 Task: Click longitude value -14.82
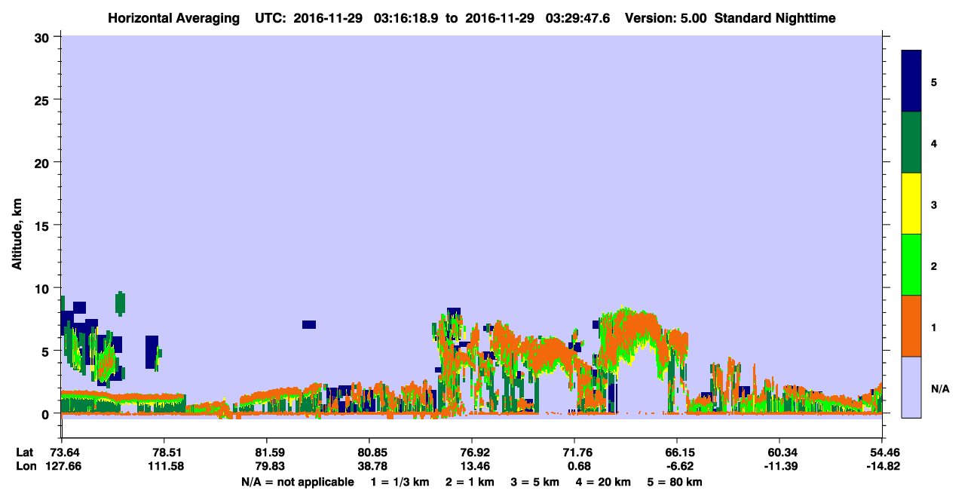click(x=882, y=466)
